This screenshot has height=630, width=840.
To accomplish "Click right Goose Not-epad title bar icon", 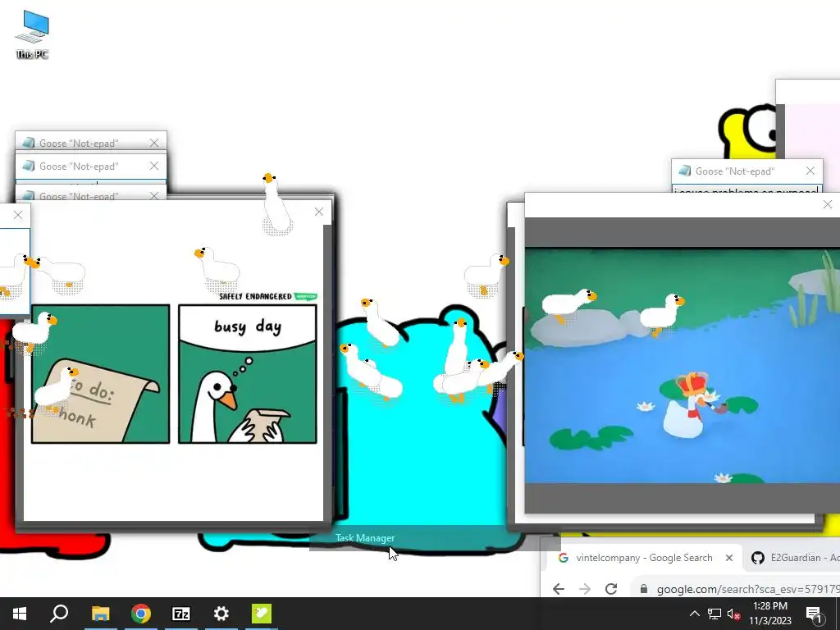I will (684, 171).
